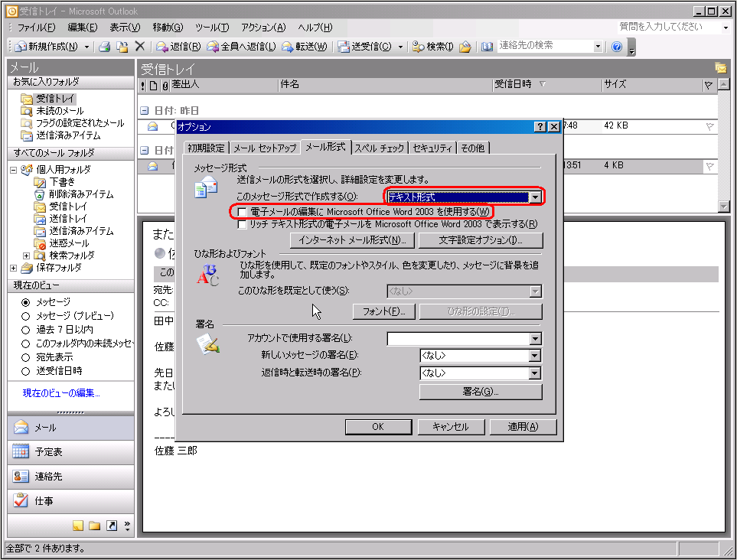The width and height of the screenshot is (737, 560).
Task: Open the Search (検索) tool
Action: [x=433, y=47]
